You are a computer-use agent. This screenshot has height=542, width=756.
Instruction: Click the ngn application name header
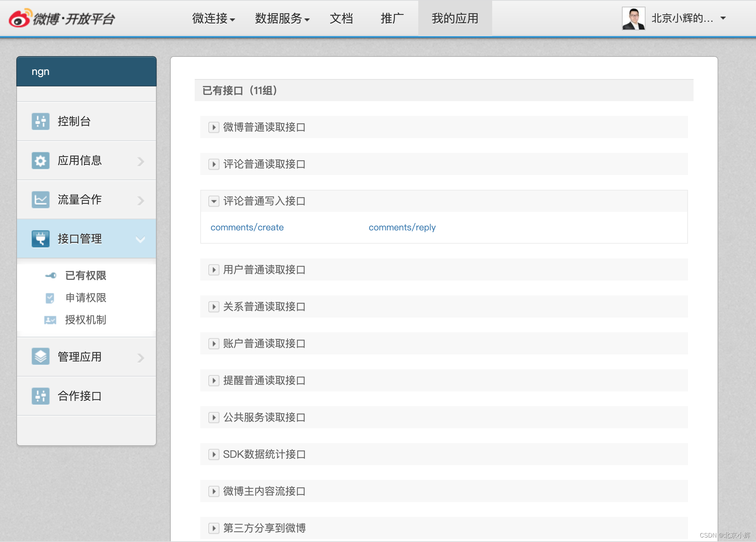[x=86, y=72]
